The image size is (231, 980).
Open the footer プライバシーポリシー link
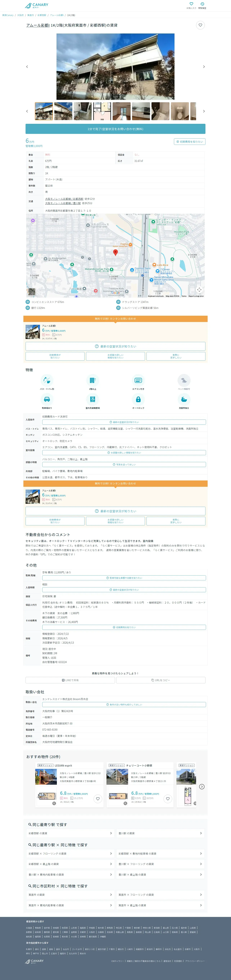(x=195, y=961)
